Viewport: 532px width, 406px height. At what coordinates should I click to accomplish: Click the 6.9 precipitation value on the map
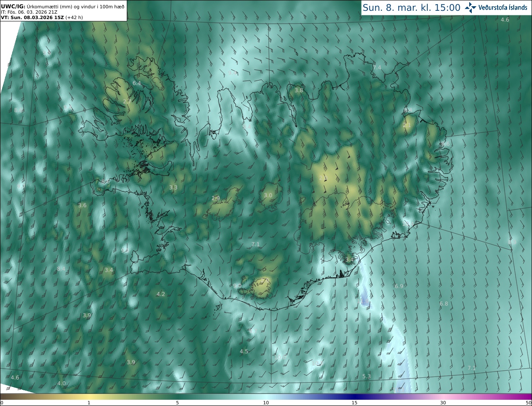tap(399, 286)
